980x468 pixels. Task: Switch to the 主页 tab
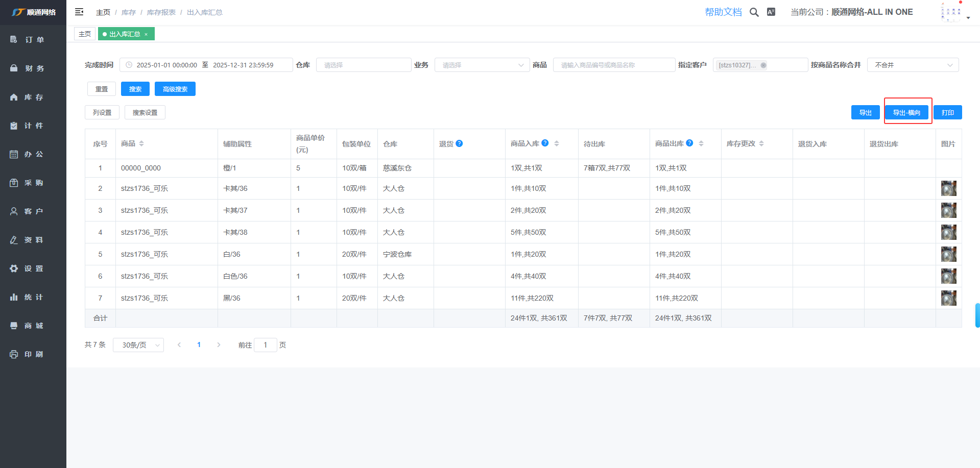pos(85,34)
